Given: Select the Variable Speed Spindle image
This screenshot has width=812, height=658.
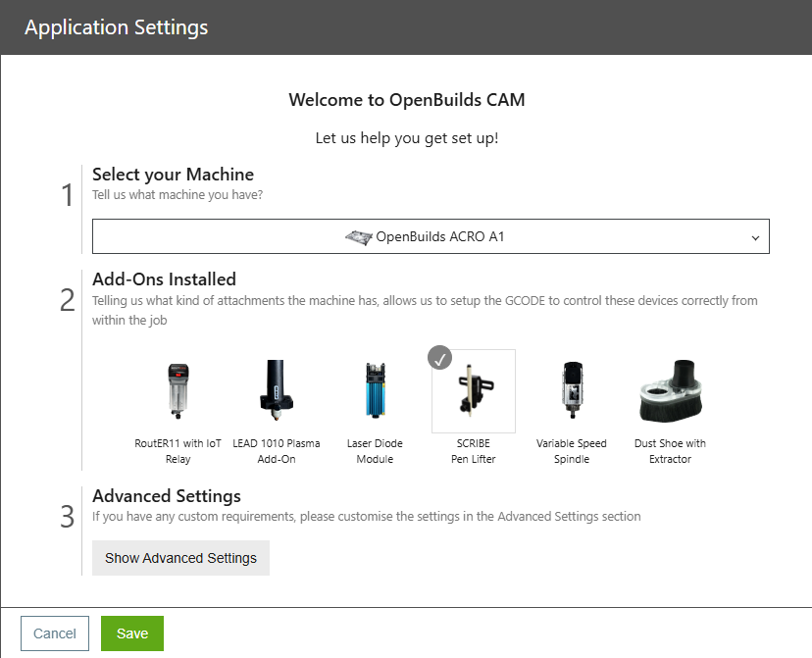Looking at the screenshot, I should 572,391.
